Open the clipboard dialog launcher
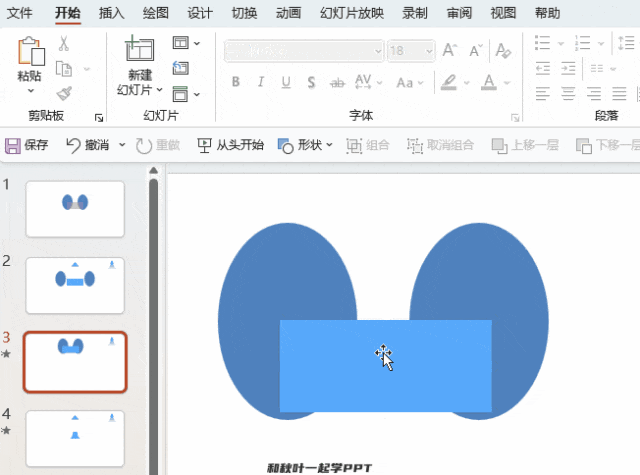Image resolution: width=640 pixels, height=475 pixels. 99,118
